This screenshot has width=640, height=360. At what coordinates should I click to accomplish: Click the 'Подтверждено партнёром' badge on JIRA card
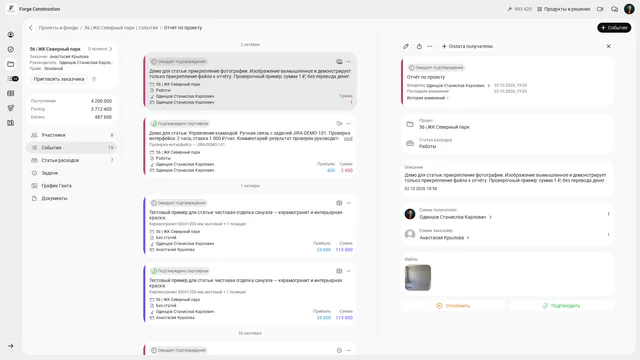pyautogui.click(x=180, y=123)
